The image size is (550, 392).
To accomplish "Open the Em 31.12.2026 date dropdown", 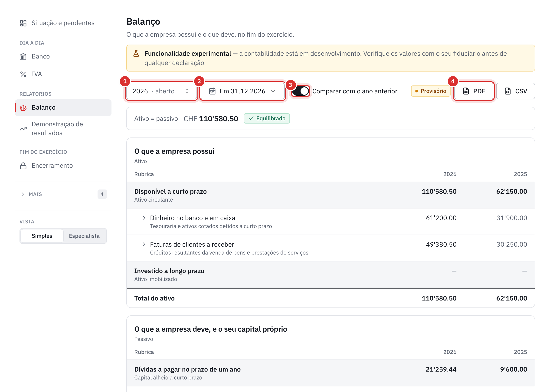I will coord(243,91).
